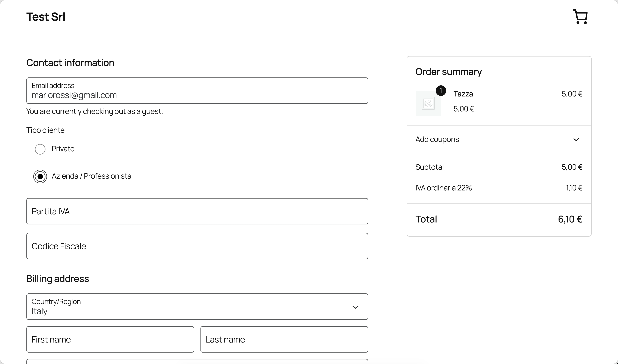Click the 1,10 € tax amount
The width and height of the screenshot is (618, 364).
click(574, 188)
